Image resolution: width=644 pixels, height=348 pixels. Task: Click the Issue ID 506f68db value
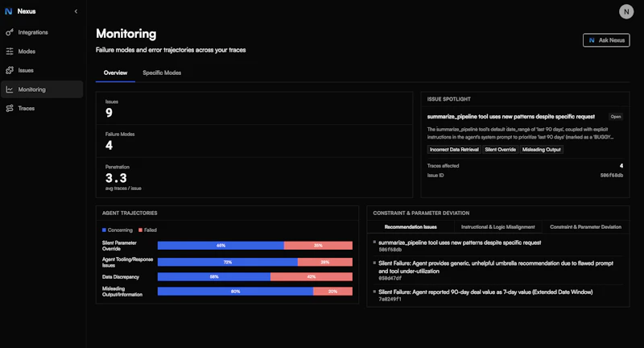pos(612,176)
